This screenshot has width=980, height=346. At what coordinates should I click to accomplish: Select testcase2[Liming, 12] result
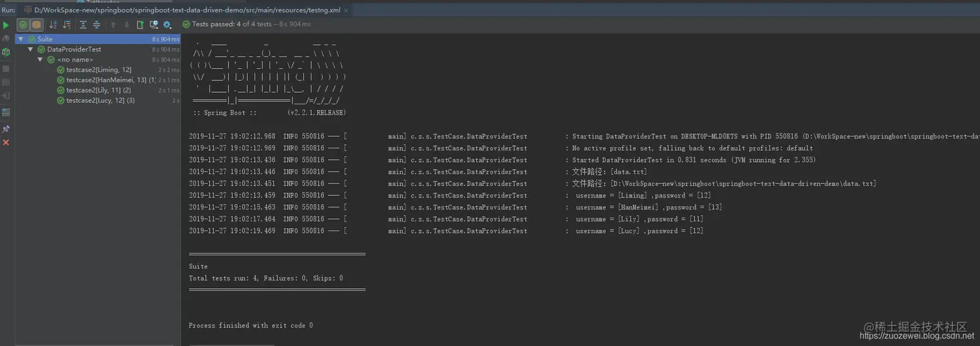pyautogui.click(x=98, y=70)
